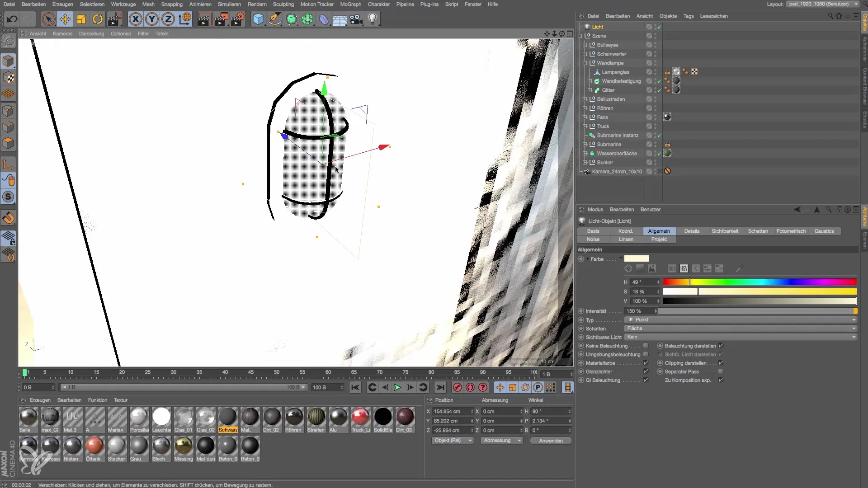This screenshot has height=488, width=868.
Task: Uncheck Materialfarbe option
Action: [x=646, y=363]
